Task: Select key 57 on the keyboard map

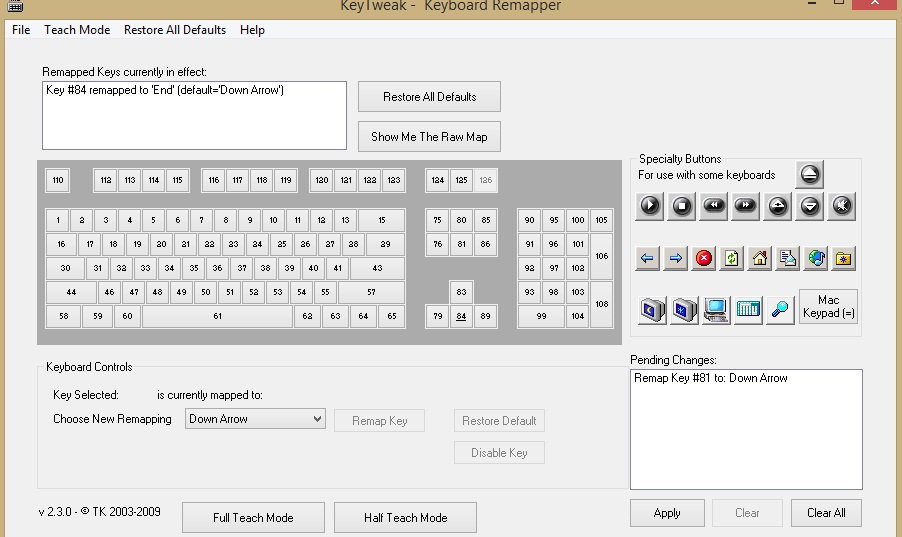Action: (372, 292)
